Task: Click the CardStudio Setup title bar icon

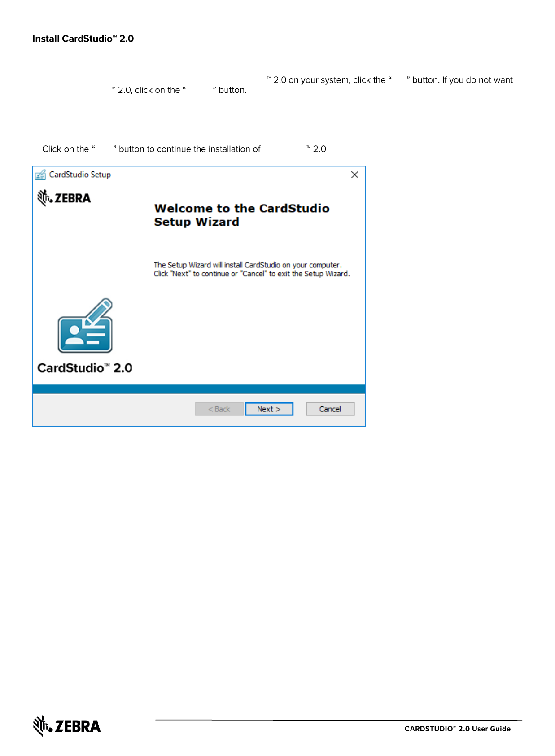Action: coord(40,175)
